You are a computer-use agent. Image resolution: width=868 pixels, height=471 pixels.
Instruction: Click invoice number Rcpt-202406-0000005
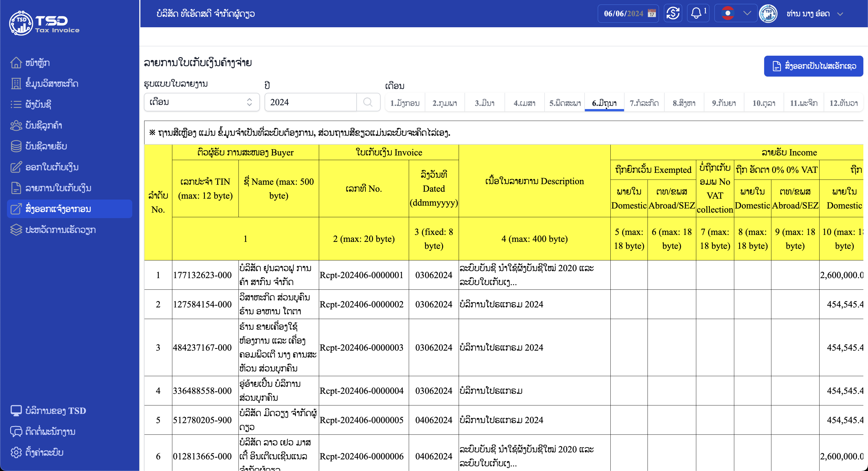(x=361, y=420)
